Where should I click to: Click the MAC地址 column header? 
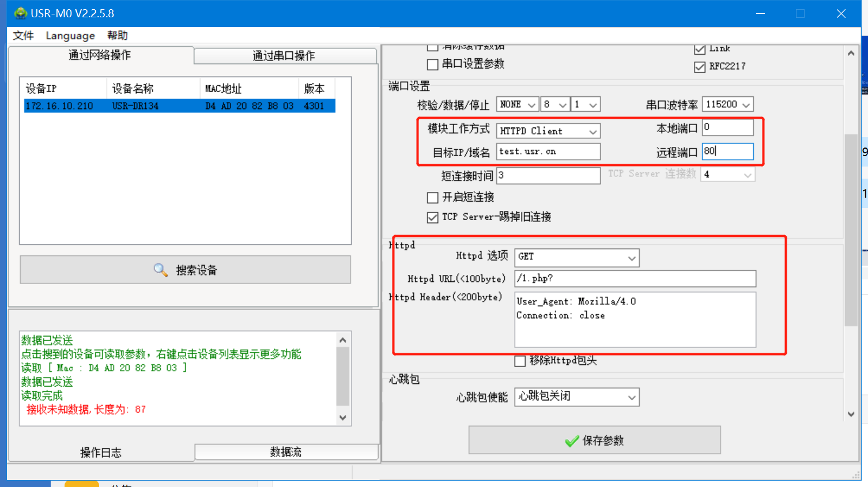[250, 89]
